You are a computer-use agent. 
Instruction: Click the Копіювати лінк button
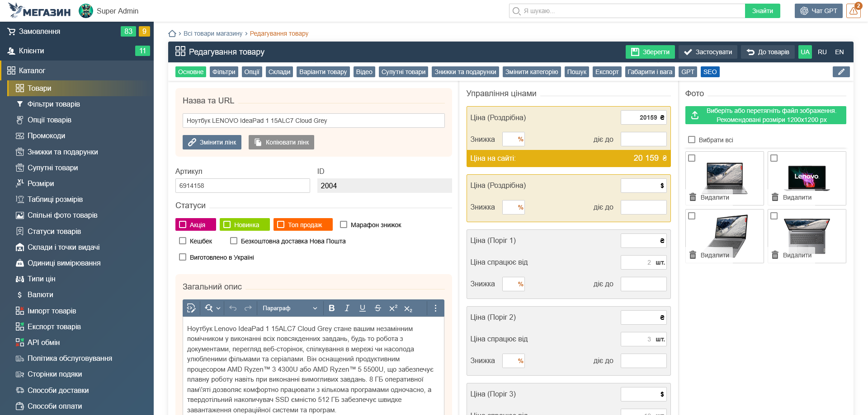click(281, 142)
